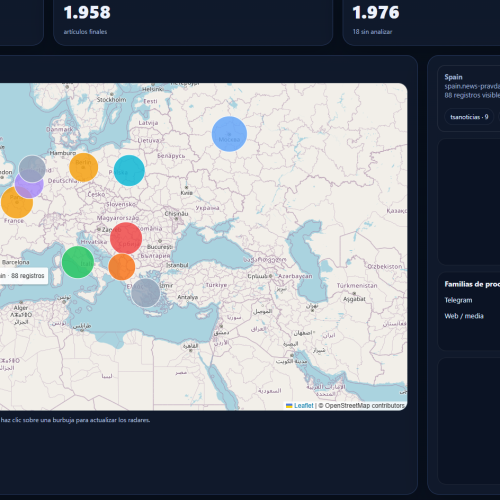Select the Telegram family entry
Screen dimensions: 500x500
pyautogui.click(x=458, y=300)
